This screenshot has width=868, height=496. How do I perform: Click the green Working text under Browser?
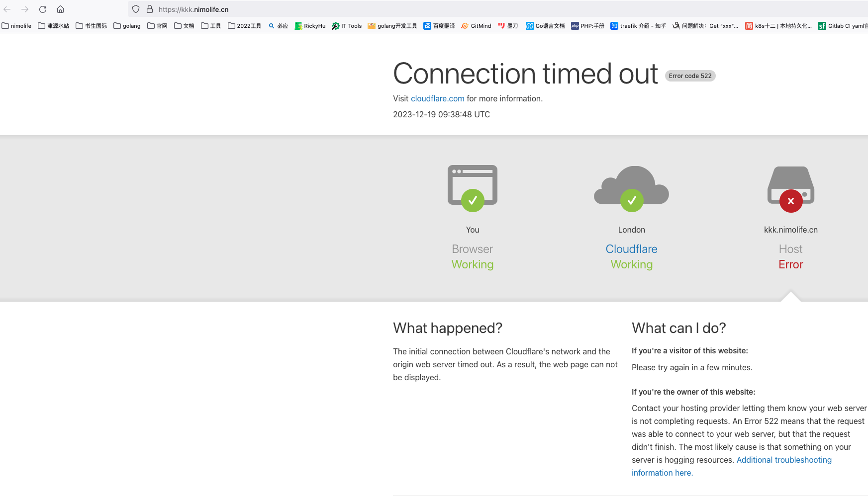click(473, 264)
